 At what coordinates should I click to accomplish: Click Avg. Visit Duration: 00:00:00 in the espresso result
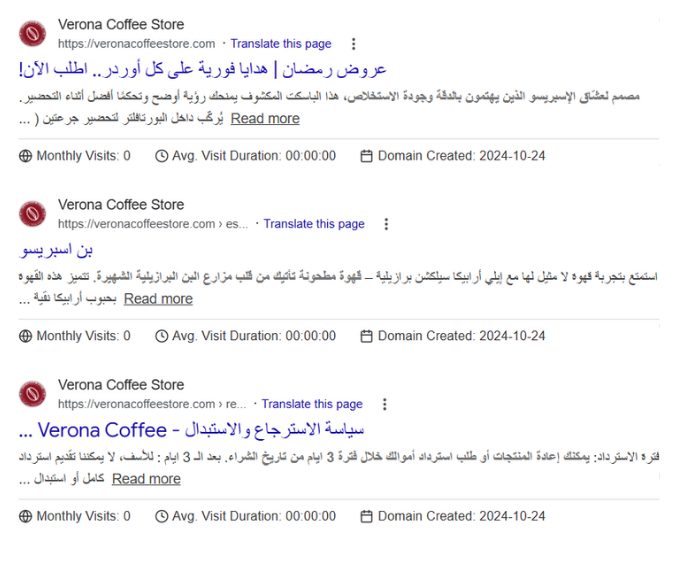pyautogui.click(x=254, y=336)
